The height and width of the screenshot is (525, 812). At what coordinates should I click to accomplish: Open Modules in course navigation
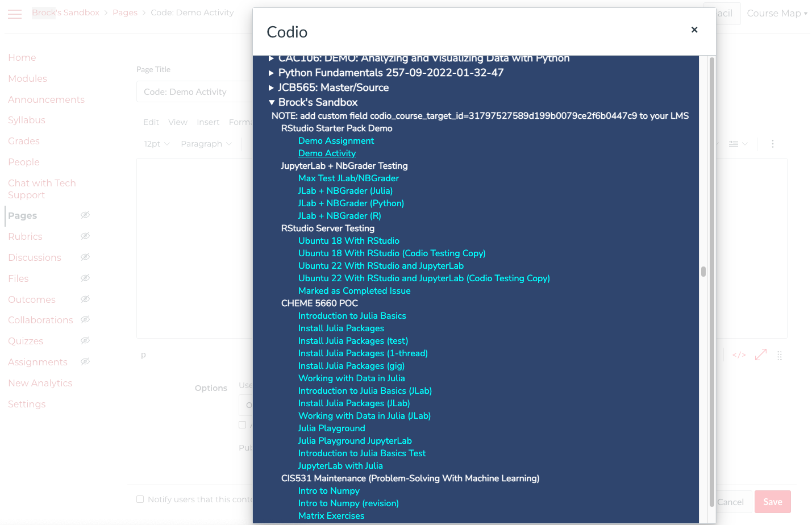27,78
